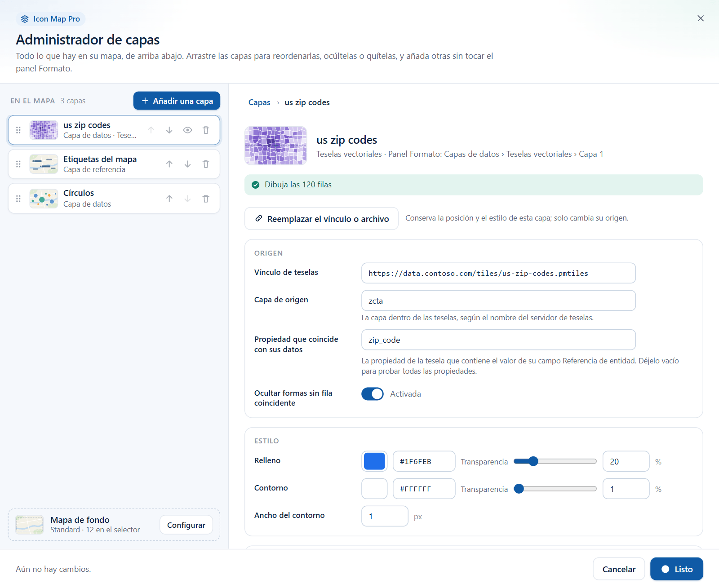Open Configurar for Mapa de fondo
The height and width of the screenshot is (588, 719).
[x=186, y=525]
